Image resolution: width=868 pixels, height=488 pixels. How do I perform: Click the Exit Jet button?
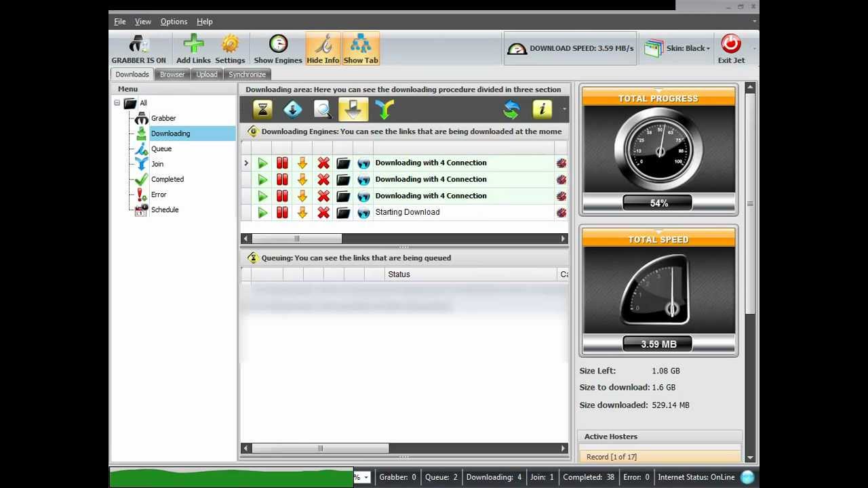tap(731, 49)
